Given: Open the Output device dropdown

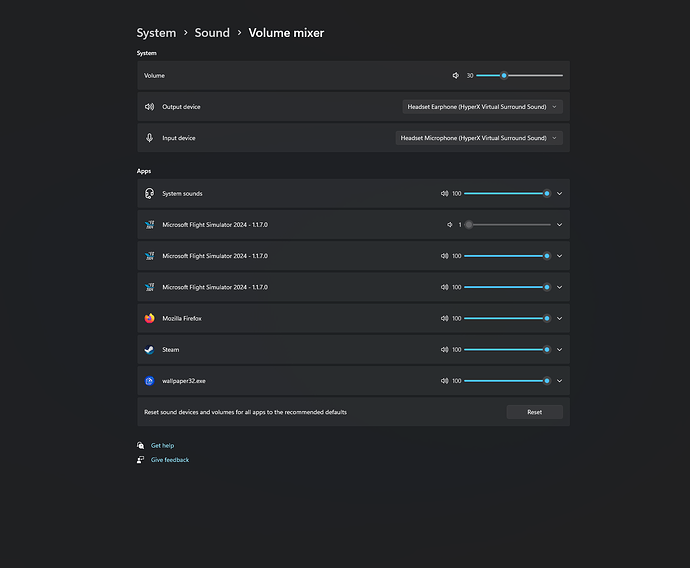Looking at the screenshot, I should coord(483,106).
